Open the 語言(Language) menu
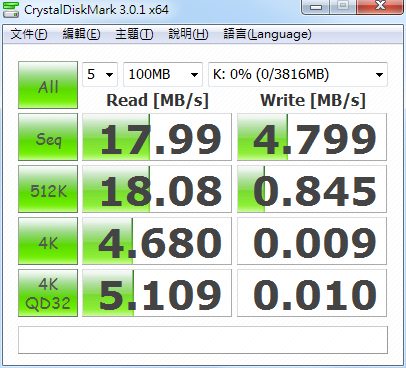The height and width of the screenshot is (368, 406). tap(267, 34)
